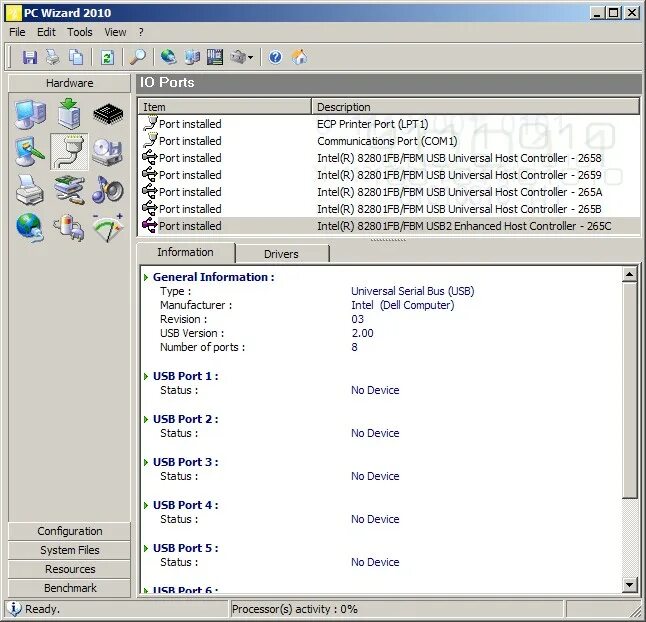
Task: Collapse the USB Port 4 section arrow
Action: tap(146, 505)
